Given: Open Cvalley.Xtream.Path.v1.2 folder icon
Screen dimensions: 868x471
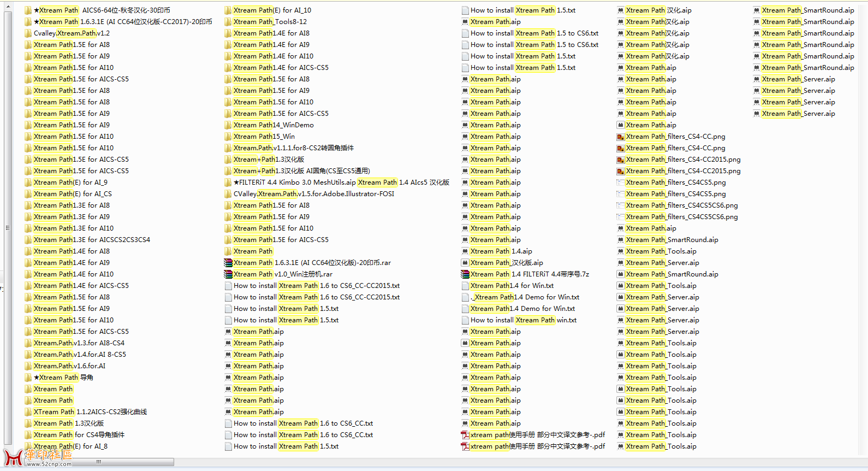Looking at the screenshot, I should click(x=28, y=33).
